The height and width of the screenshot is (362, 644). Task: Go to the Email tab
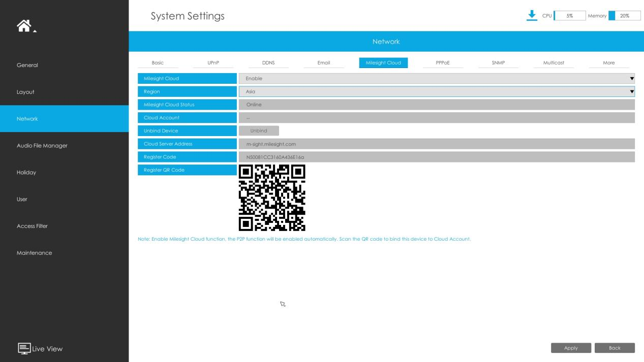click(324, 63)
